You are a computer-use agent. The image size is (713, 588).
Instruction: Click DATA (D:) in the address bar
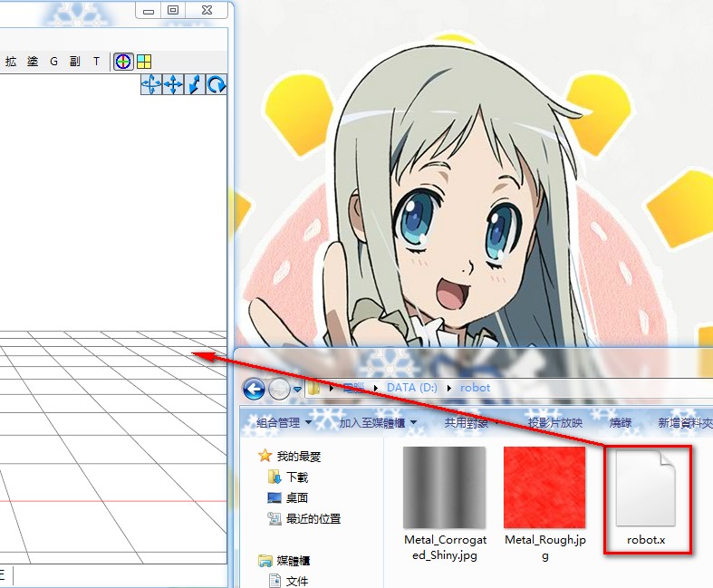[x=412, y=388]
